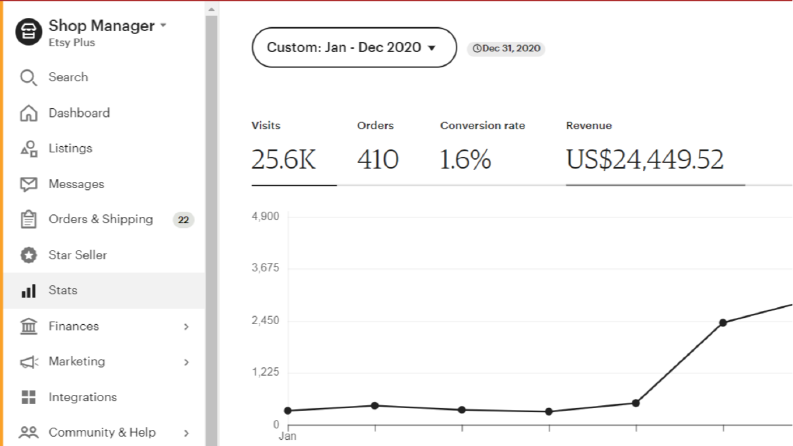Open Orders & Shipping
Viewport: 793px width, 446px height.
(101, 219)
